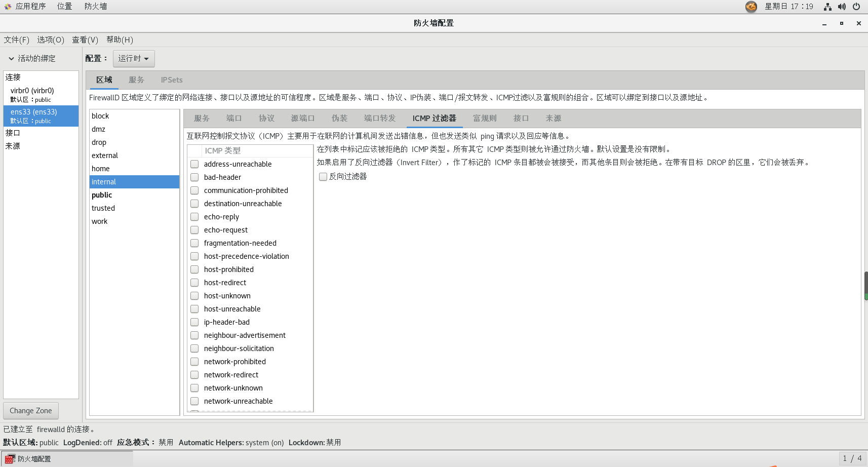Select the external zone

coord(134,155)
